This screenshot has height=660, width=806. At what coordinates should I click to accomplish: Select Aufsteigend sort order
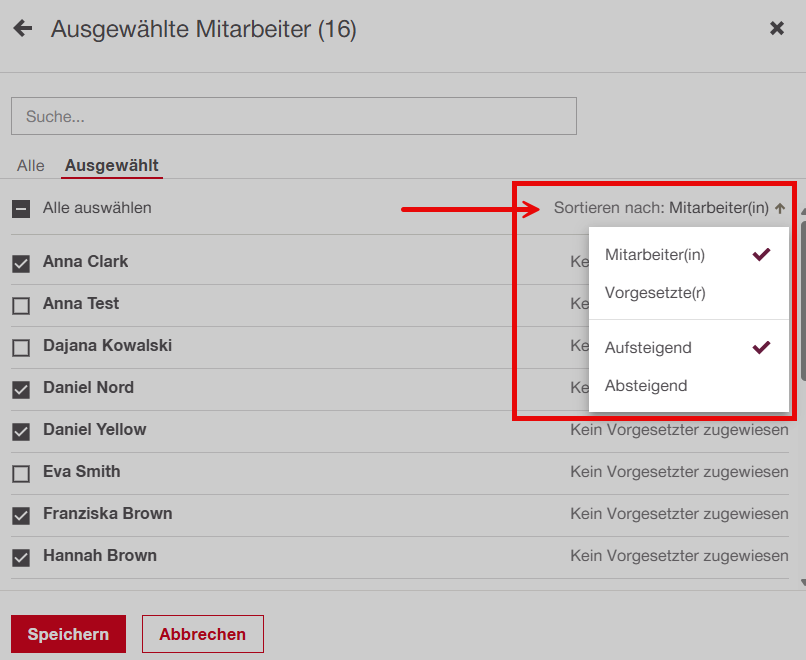click(648, 348)
